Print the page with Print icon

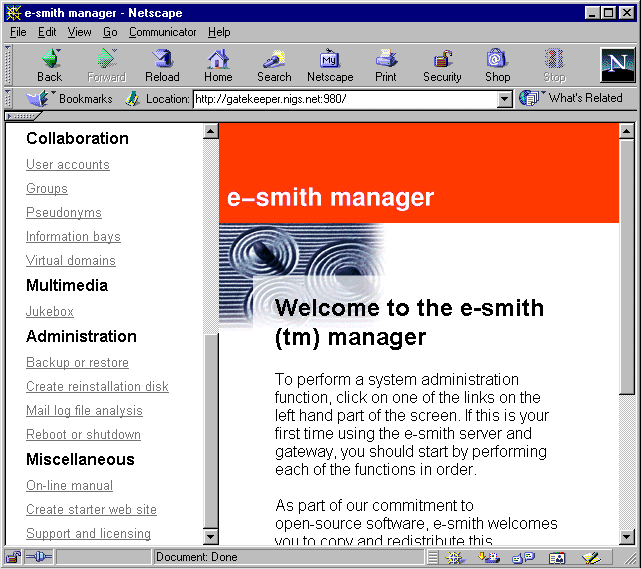[x=386, y=58]
